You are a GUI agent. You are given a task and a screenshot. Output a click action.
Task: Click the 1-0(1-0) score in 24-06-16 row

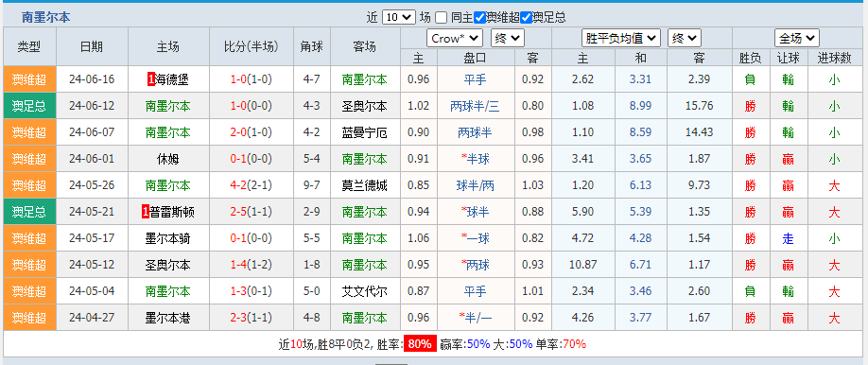252,79
